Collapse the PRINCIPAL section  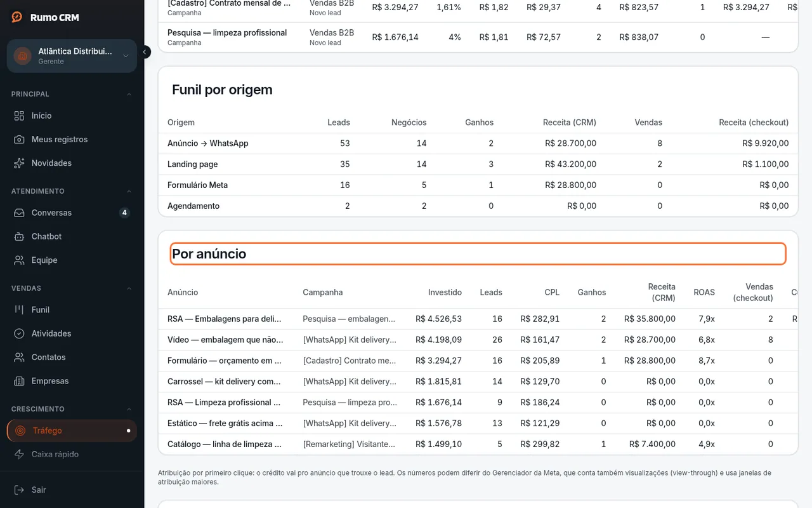pos(129,94)
